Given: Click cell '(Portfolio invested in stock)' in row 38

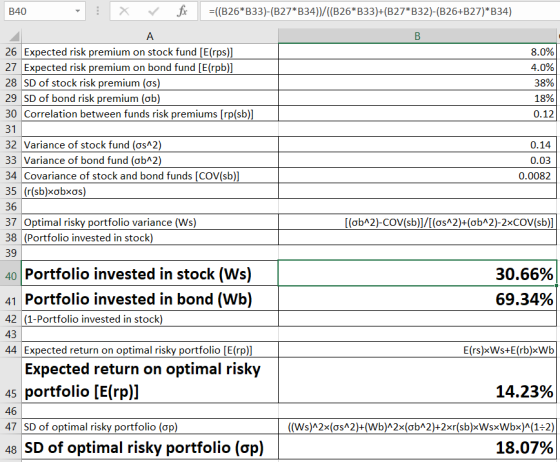Looking at the screenshot, I should tap(150, 238).
